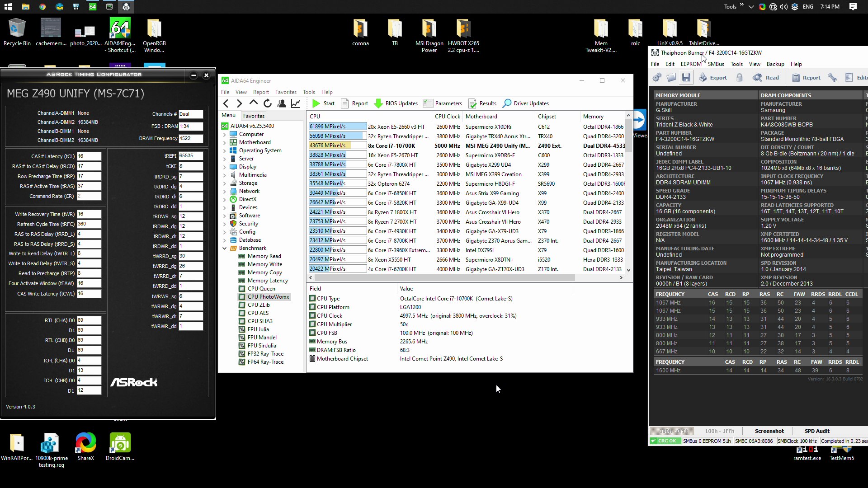The height and width of the screenshot is (488, 868).
Task: Open AIDA64 user manage icon
Action: pos(282,103)
